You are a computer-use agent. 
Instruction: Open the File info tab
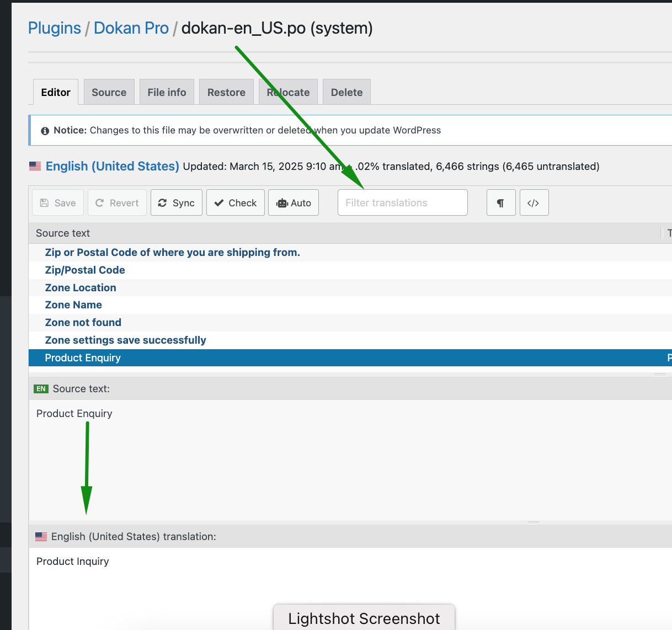pyautogui.click(x=167, y=92)
